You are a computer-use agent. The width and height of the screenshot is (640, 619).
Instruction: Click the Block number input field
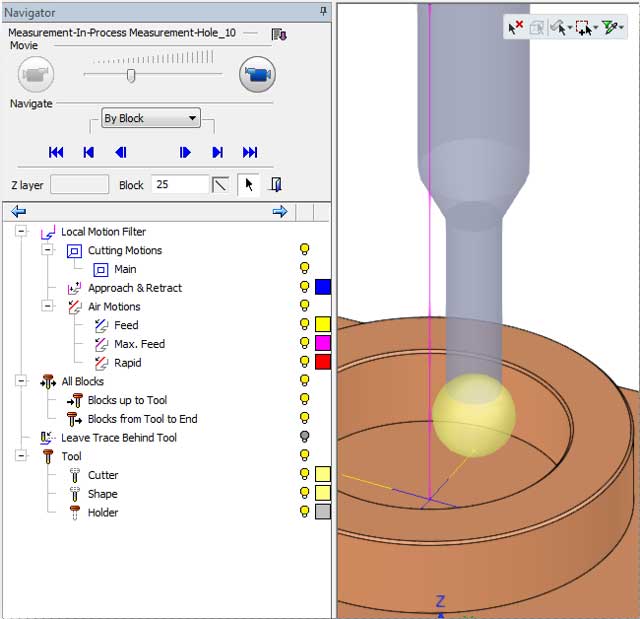(179, 185)
